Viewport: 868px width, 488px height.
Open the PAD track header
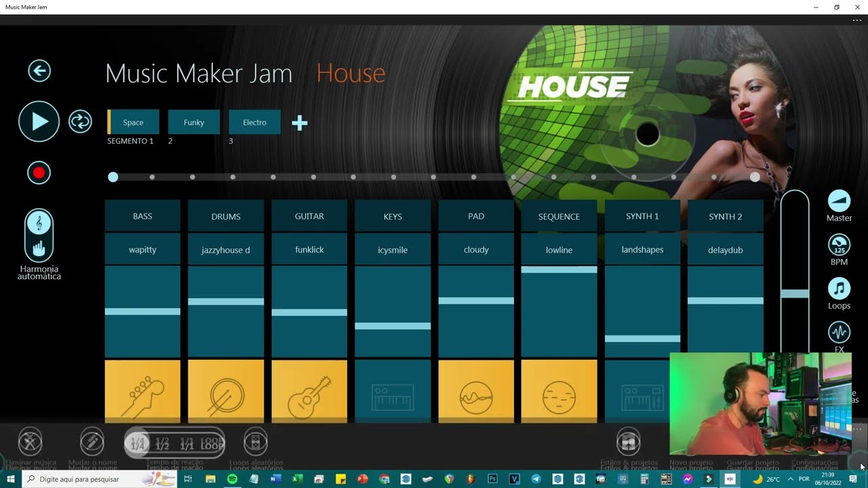476,216
